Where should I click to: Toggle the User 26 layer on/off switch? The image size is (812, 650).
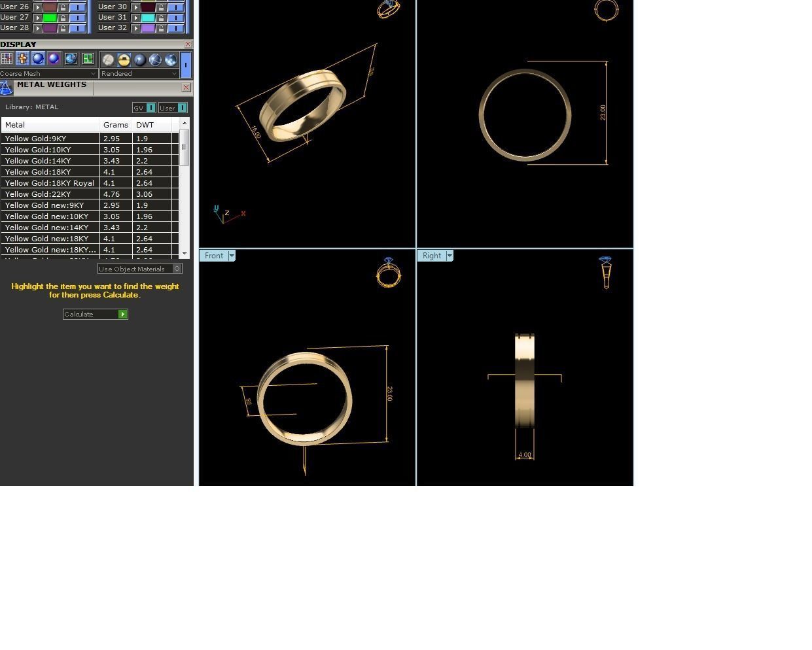pos(77,7)
